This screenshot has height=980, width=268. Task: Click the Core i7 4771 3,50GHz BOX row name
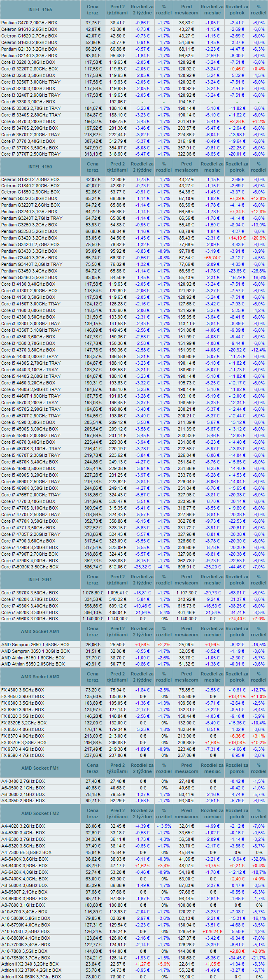pos(28,528)
